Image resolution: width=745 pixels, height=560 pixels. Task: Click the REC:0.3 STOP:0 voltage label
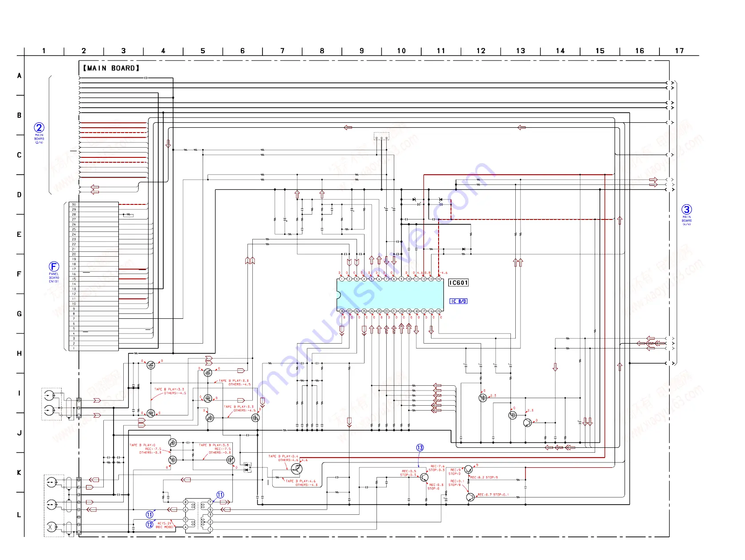point(435,486)
